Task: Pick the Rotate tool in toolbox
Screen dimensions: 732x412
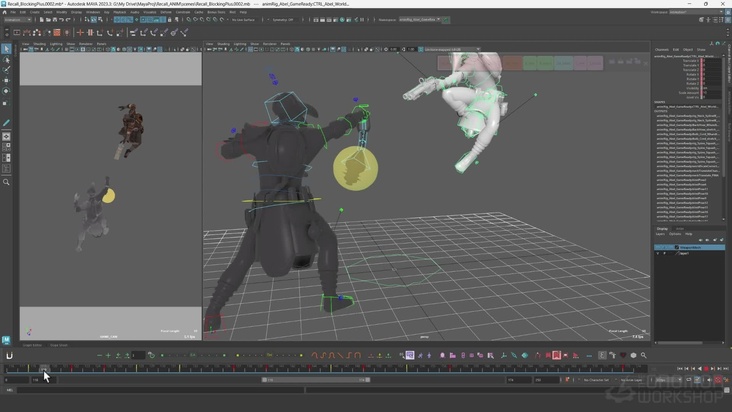Action: [x=6, y=91]
